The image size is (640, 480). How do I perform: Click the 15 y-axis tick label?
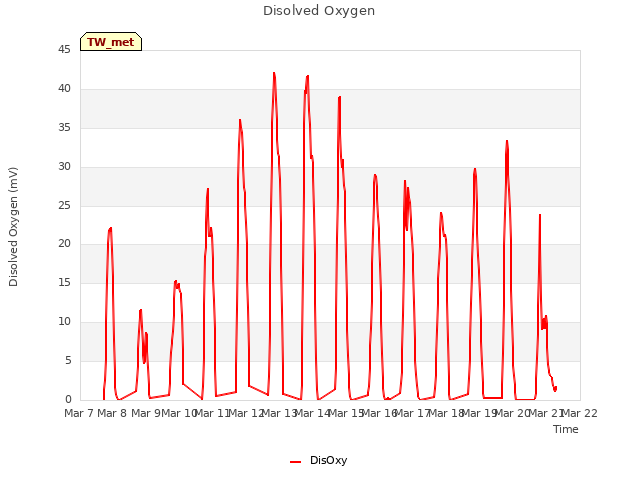(x=64, y=282)
